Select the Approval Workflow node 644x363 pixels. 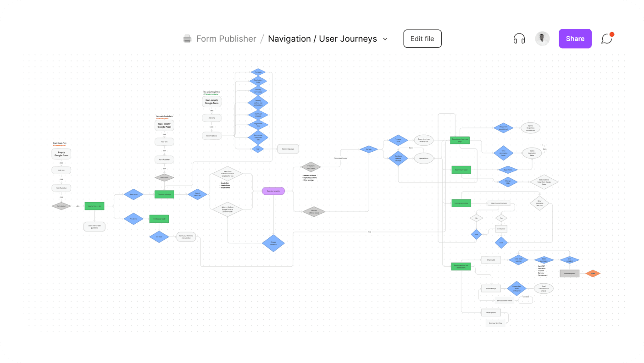coord(495,323)
